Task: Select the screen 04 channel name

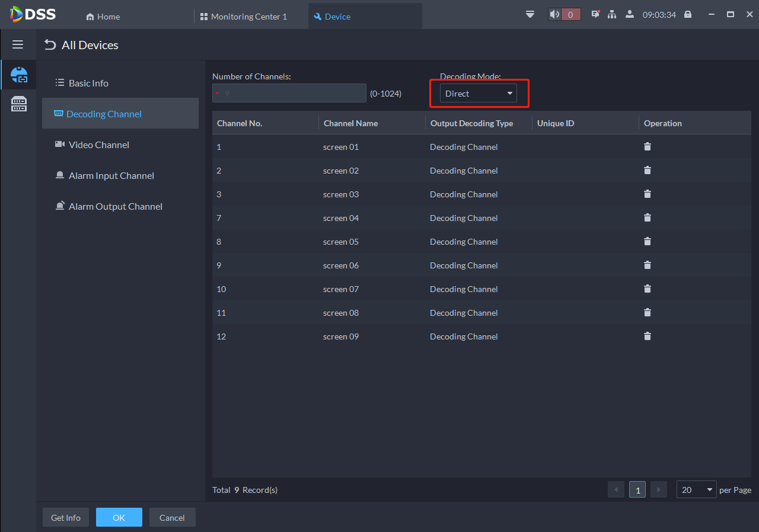Action: tap(341, 218)
